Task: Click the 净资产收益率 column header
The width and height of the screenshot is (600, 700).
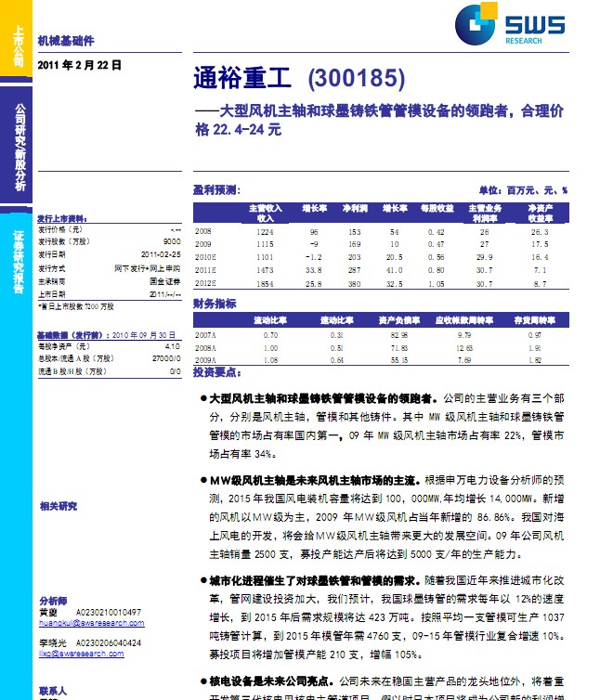Action: pyautogui.click(x=541, y=213)
